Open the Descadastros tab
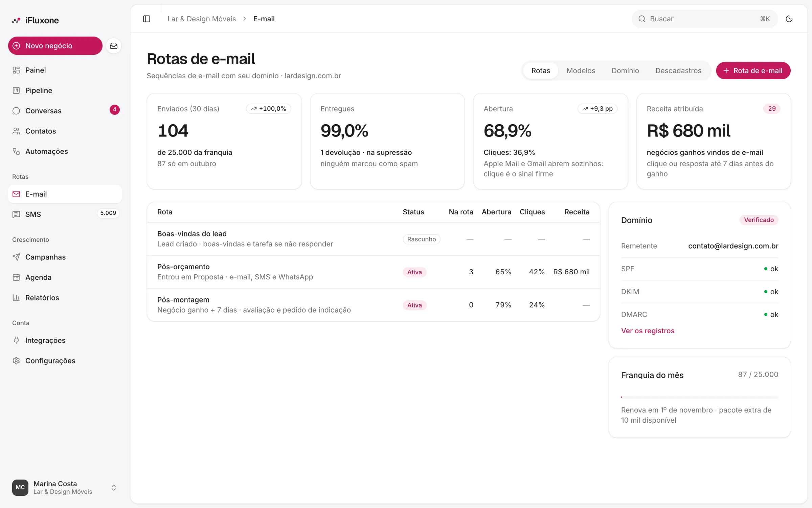Screen dimensions: 812x508 (x=678, y=70)
